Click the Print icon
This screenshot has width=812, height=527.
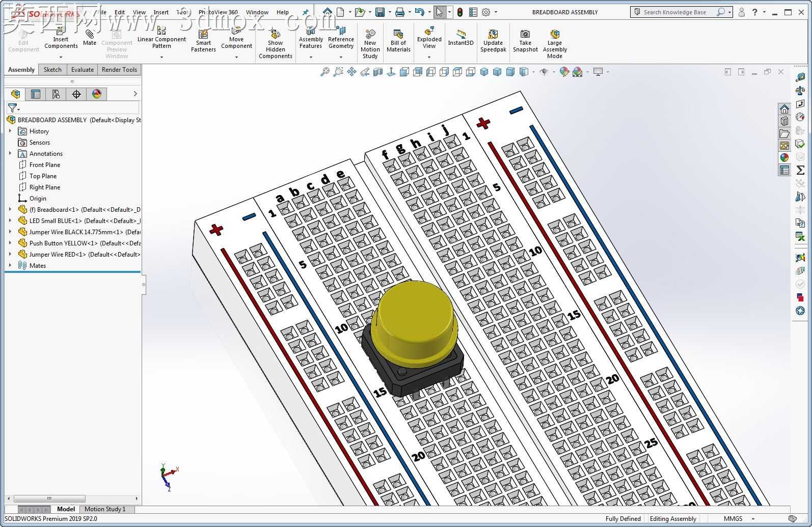pos(400,12)
